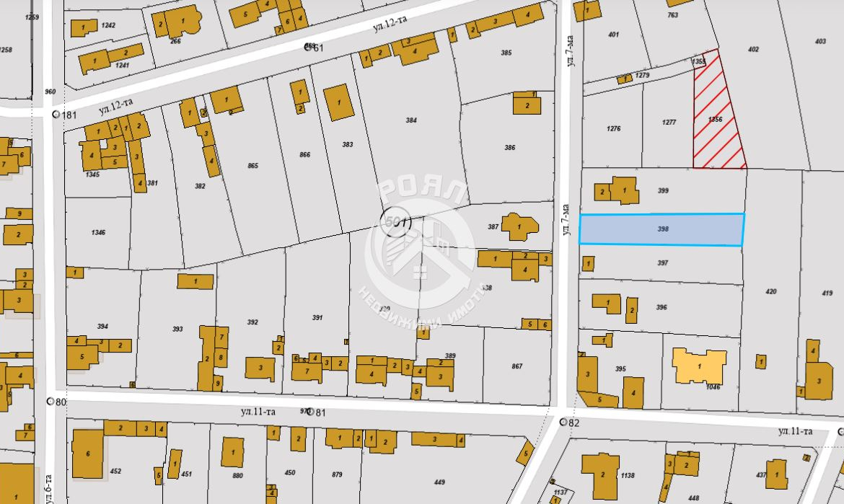Select parcel number 449
Image resolution: width=844 pixels, height=504 pixels.
[439, 482]
